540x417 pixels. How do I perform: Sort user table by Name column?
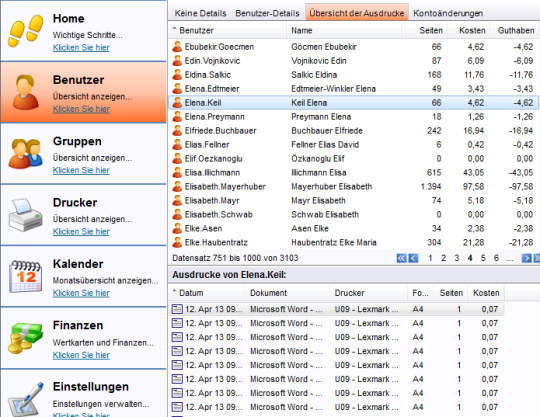[344, 30]
